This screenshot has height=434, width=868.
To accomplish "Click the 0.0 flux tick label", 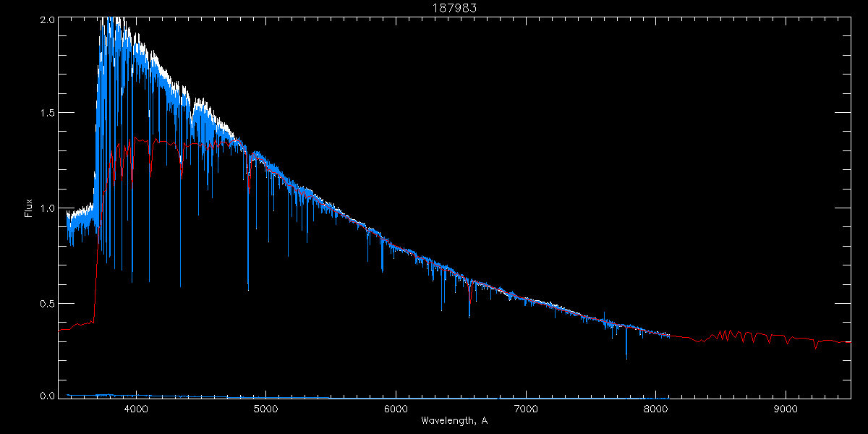I will click(x=46, y=396).
